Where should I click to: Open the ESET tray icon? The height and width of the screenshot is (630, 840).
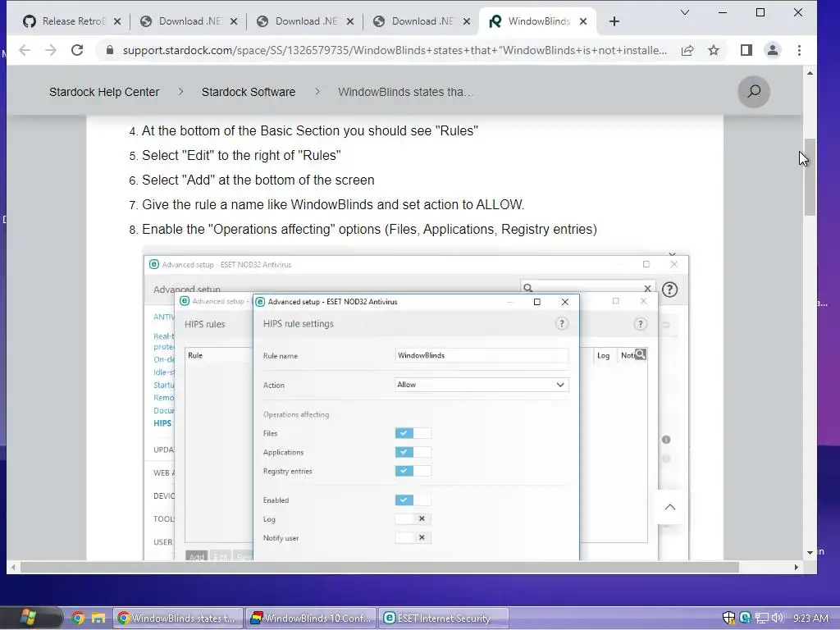coord(745,618)
